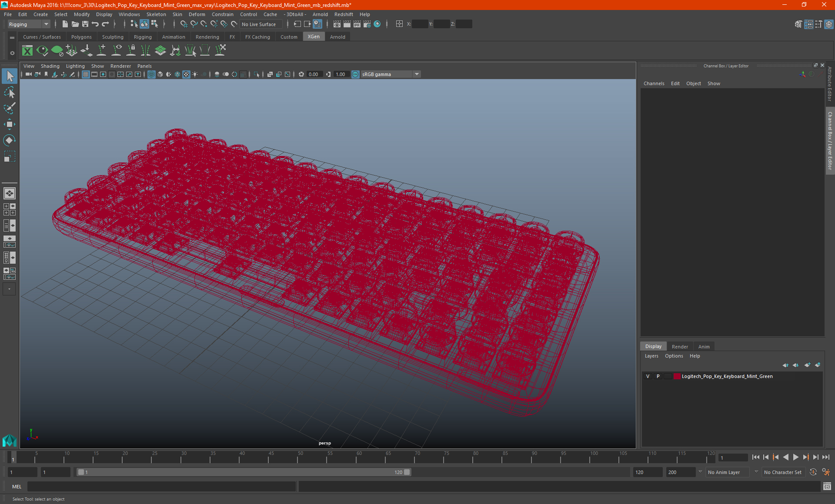The width and height of the screenshot is (835, 504).
Task: Open the No Live Surface field
Action: point(261,24)
